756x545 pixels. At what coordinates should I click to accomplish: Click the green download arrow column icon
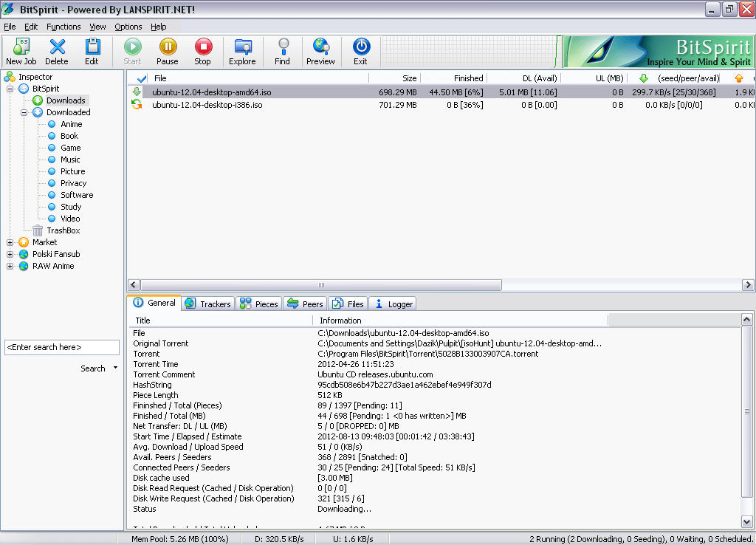click(644, 78)
